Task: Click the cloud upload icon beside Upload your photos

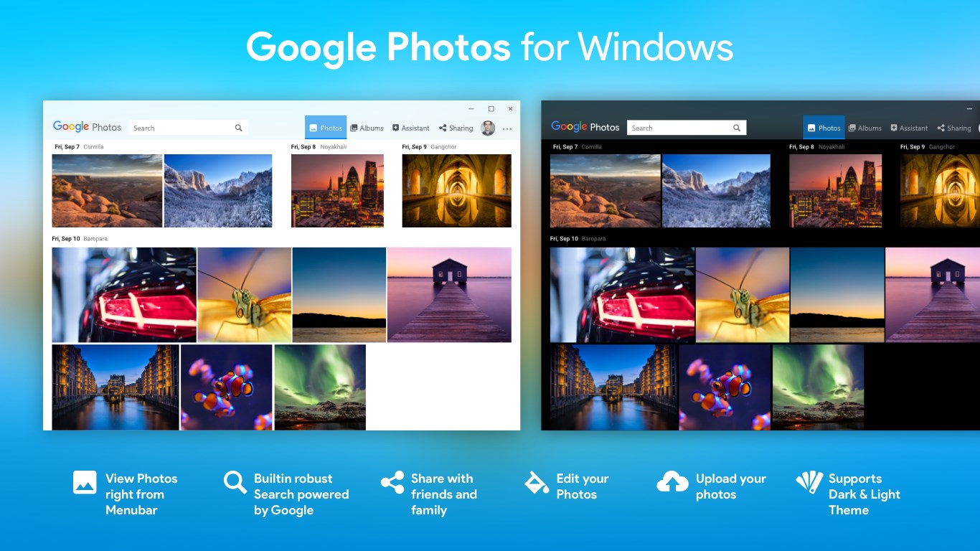Action: point(672,482)
